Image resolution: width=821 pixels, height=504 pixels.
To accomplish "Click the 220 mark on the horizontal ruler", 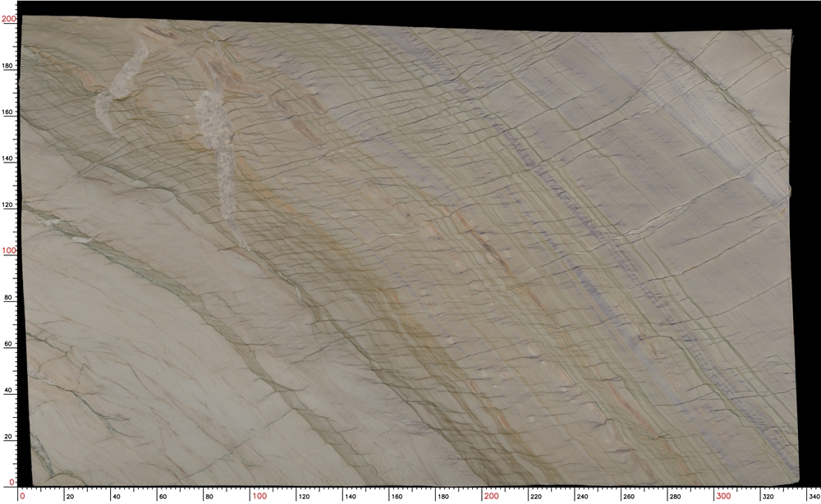I will (x=535, y=497).
